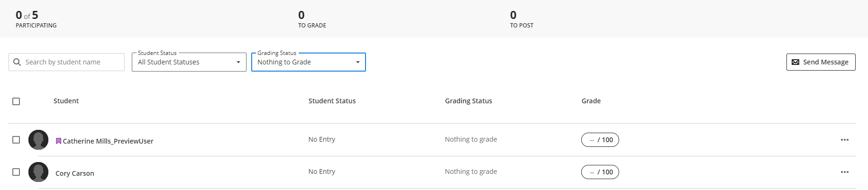Toggle the select-all students checkbox
The image size is (868, 190).
[16, 101]
